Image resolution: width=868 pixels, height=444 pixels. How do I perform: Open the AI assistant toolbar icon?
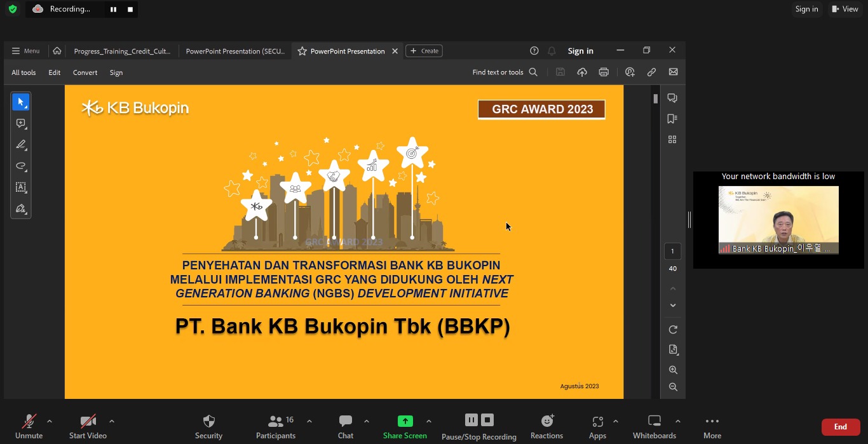(630, 72)
